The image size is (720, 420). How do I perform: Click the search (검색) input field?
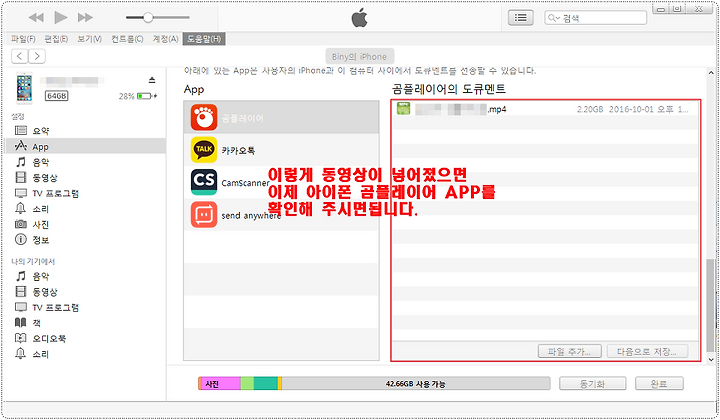tap(596, 18)
